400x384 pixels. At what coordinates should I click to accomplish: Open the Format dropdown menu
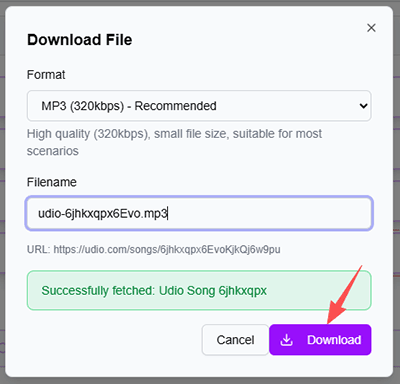coord(199,106)
